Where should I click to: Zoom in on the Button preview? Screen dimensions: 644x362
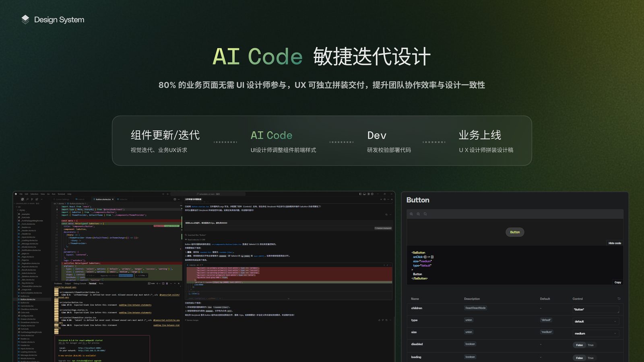pyautogui.click(x=411, y=214)
